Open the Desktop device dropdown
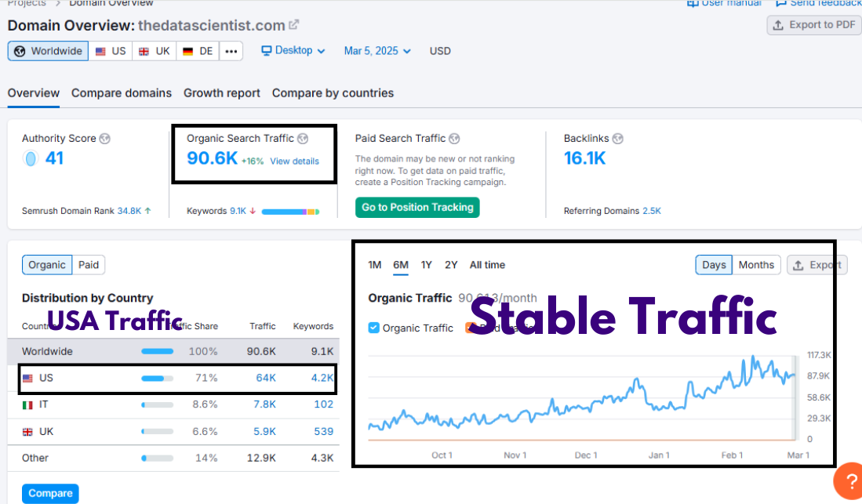This screenshot has height=504, width=862. [293, 51]
